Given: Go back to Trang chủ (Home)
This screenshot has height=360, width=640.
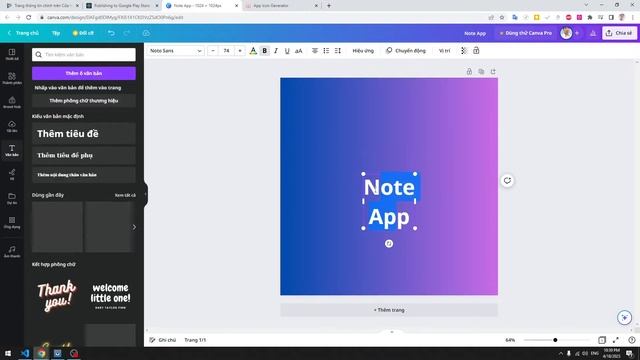Looking at the screenshot, I should [x=23, y=33].
